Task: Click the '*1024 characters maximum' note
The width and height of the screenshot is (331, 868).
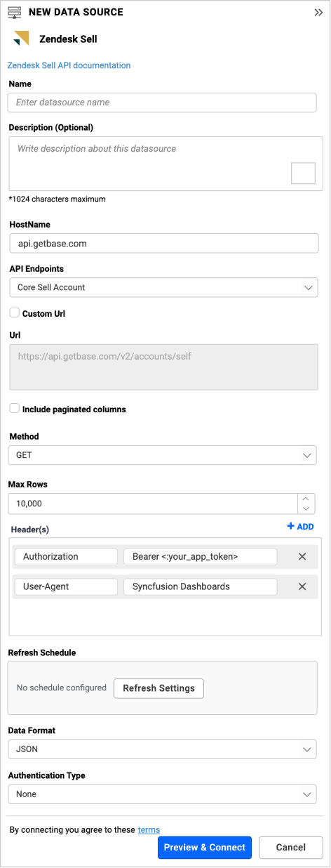Action: [x=58, y=199]
